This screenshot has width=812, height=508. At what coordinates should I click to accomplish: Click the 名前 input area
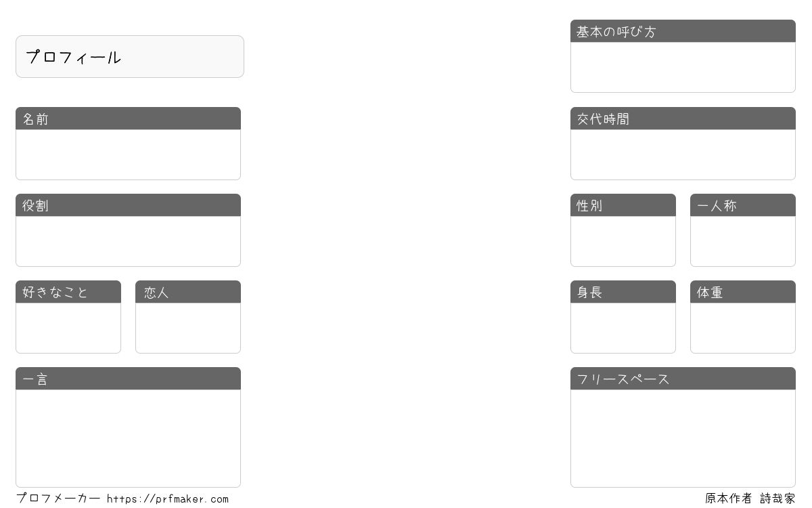tap(128, 154)
